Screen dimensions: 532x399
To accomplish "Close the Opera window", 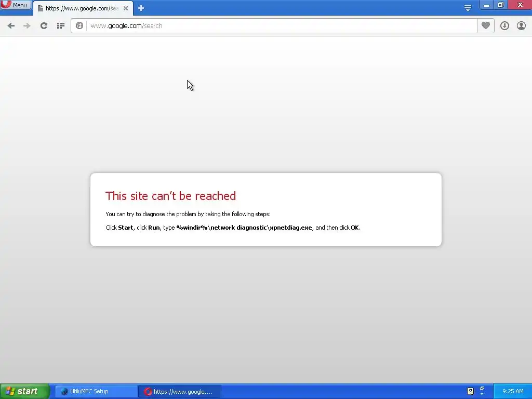I will click(520, 5).
